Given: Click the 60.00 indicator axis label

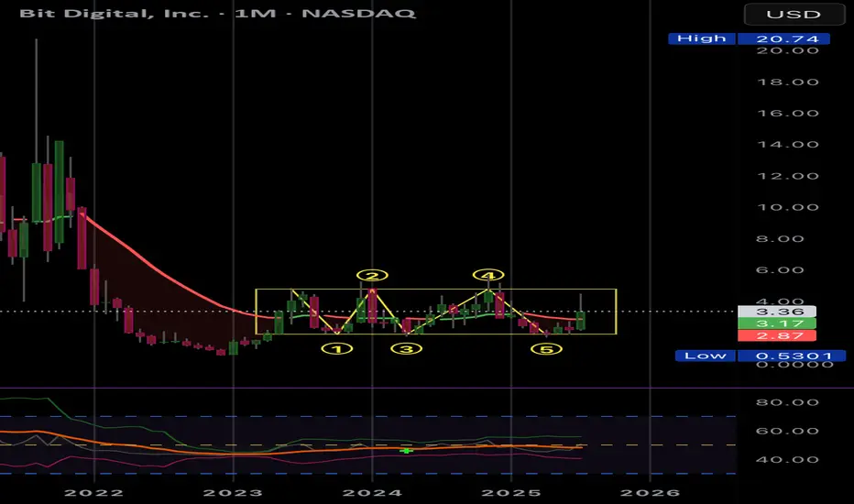Looking at the screenshot, I should [787, 431].
